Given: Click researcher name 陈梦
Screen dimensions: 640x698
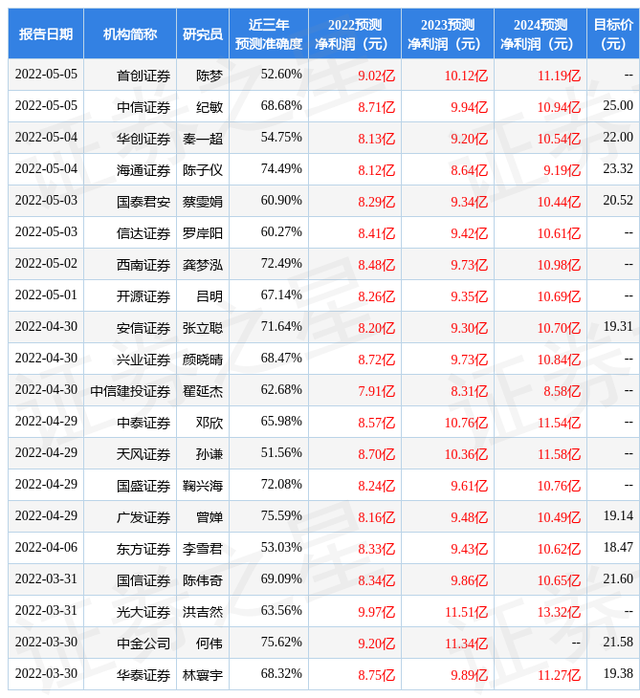Looking at the screenshot, I should pyautogui.click(x=209, y=76).
